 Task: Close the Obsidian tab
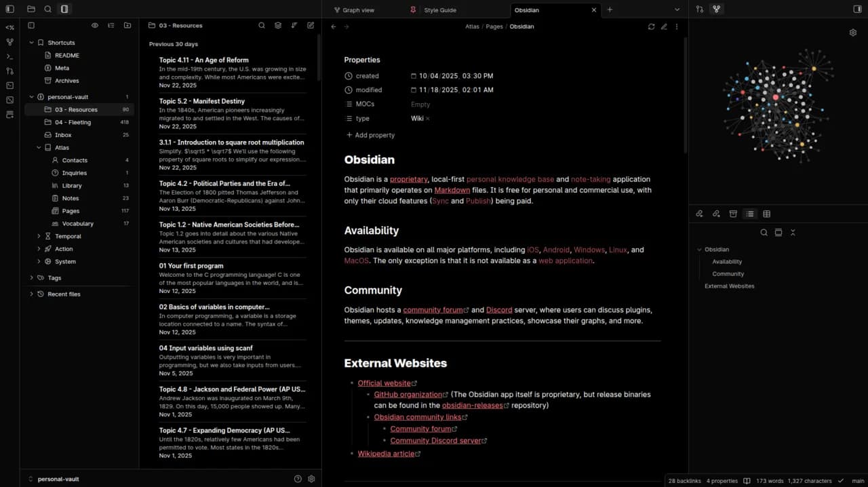(x=594, y=10)
